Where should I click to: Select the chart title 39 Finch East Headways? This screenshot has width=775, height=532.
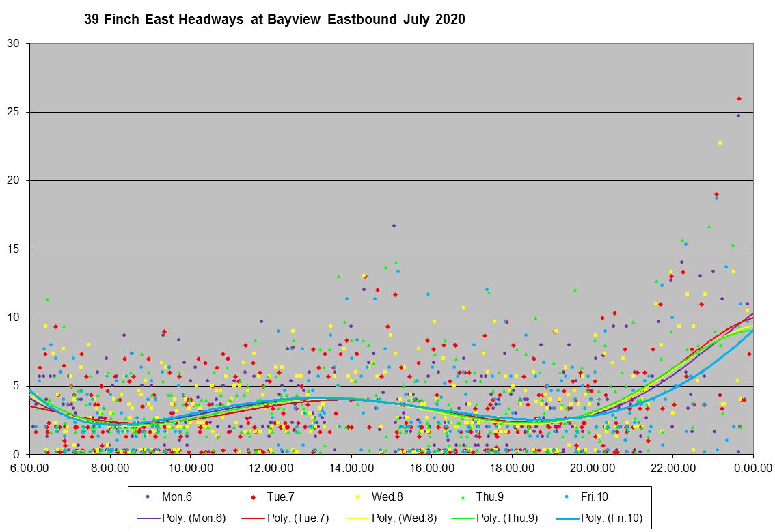click(274, 19)
